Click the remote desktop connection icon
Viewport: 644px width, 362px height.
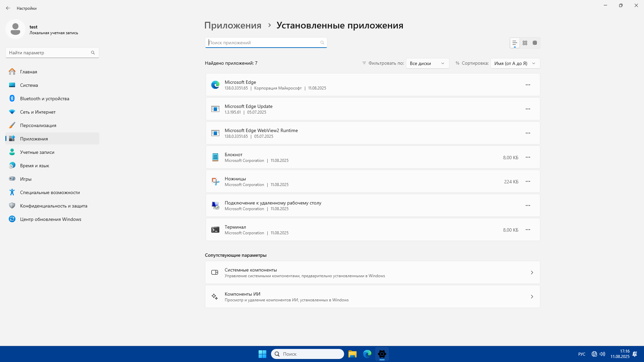215,205
